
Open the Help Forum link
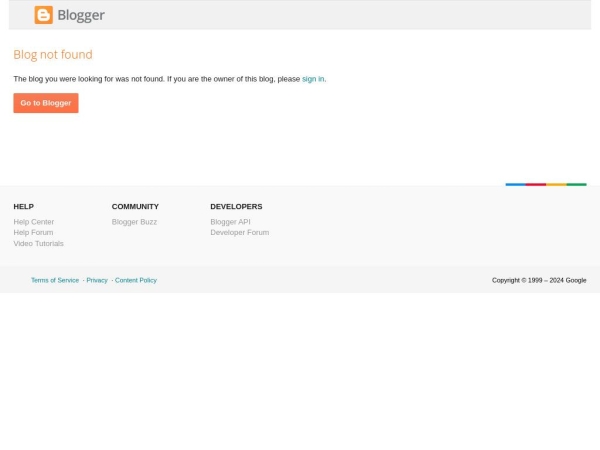pyautogui.click(x=33, y=233)
